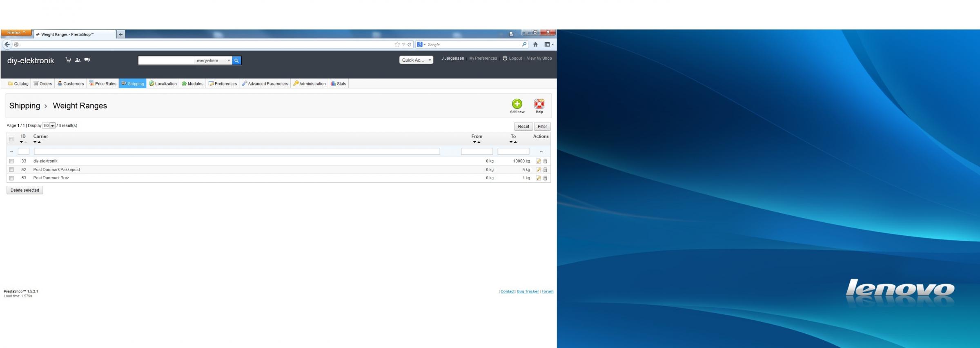Open the Bug Tracker footer link
This screenshot has height=348, width=980.
[x=528, y=292]
